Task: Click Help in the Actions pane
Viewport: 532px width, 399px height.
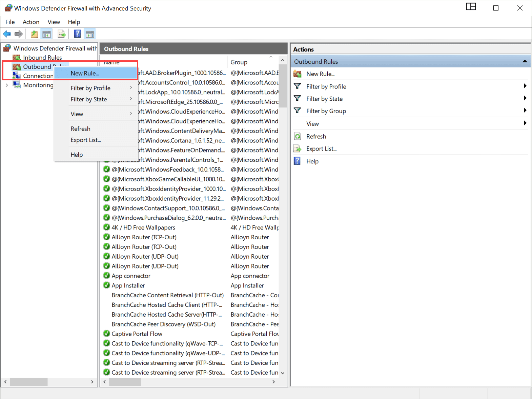Action: pyautogui.click(x=312, y=161)
